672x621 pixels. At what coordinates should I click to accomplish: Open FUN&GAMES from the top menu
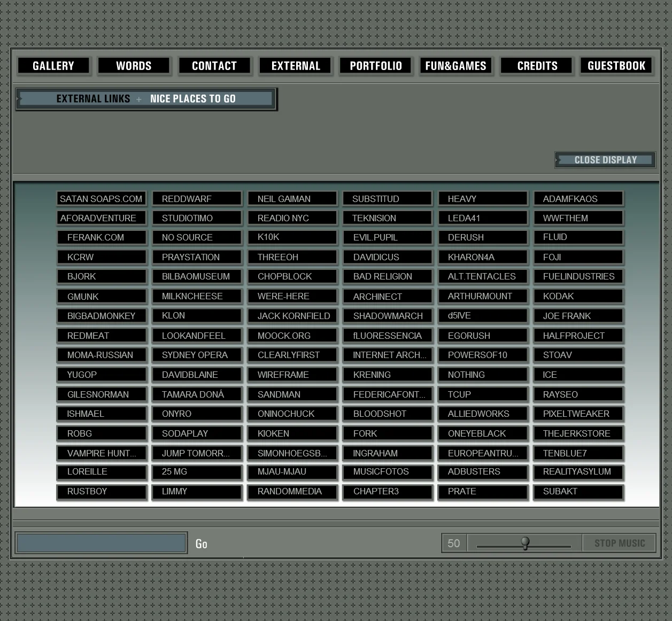[455, 66]
